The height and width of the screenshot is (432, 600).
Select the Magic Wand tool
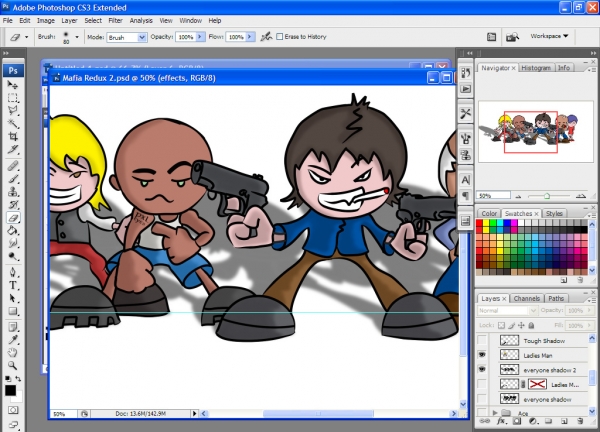click(13, 123)
